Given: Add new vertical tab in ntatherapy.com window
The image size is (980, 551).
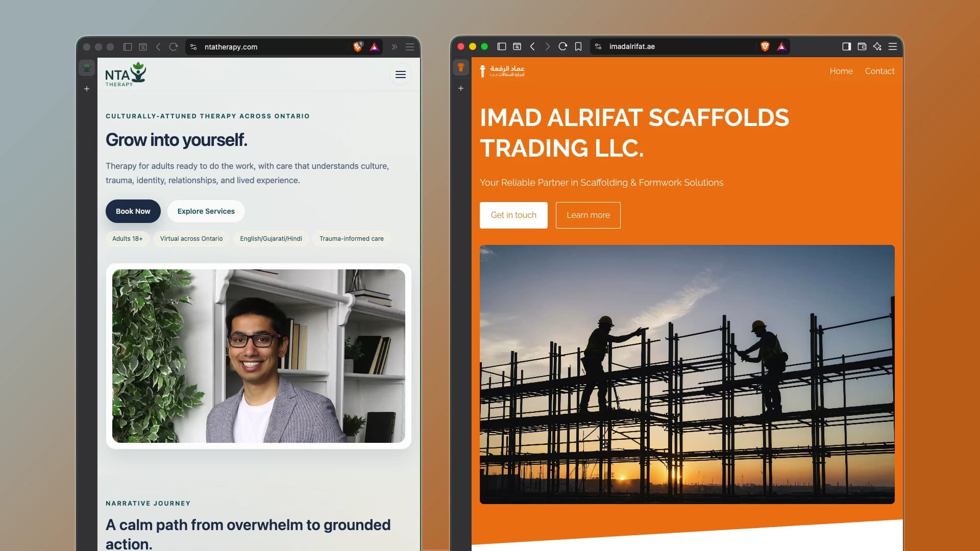Looking at the screenshot, I should [87, 89].
